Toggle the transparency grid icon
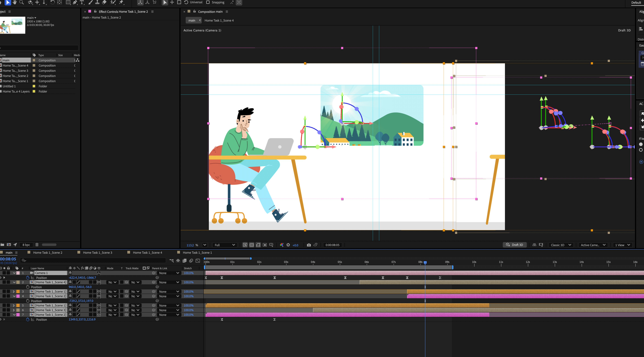644x357 pixels. 252,245
